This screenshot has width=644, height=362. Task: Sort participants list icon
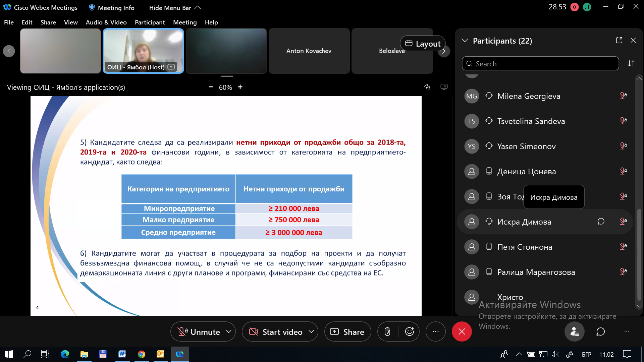pos(631,64)
